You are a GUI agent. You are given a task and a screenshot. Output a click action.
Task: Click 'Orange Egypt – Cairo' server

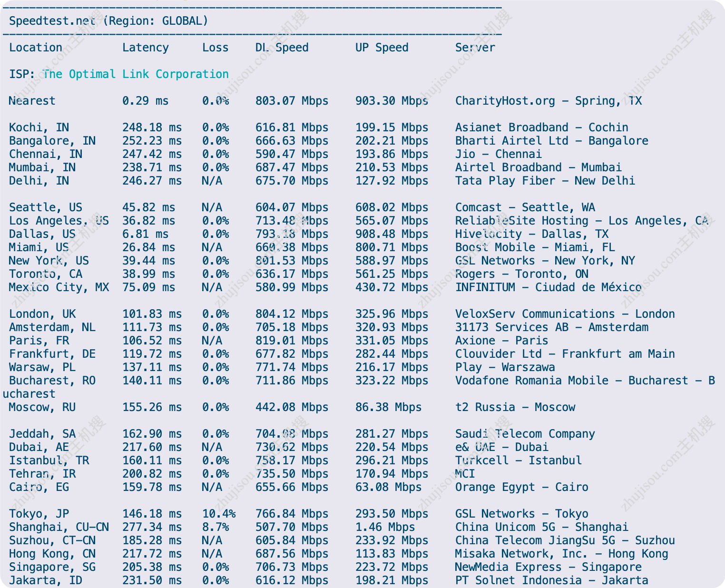[x=522, y=487]
